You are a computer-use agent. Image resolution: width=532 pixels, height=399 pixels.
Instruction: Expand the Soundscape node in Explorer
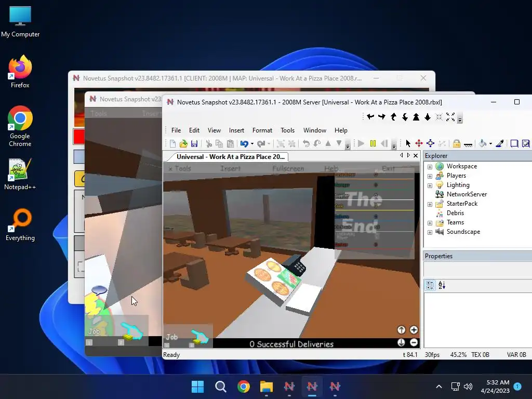[430, 232]
